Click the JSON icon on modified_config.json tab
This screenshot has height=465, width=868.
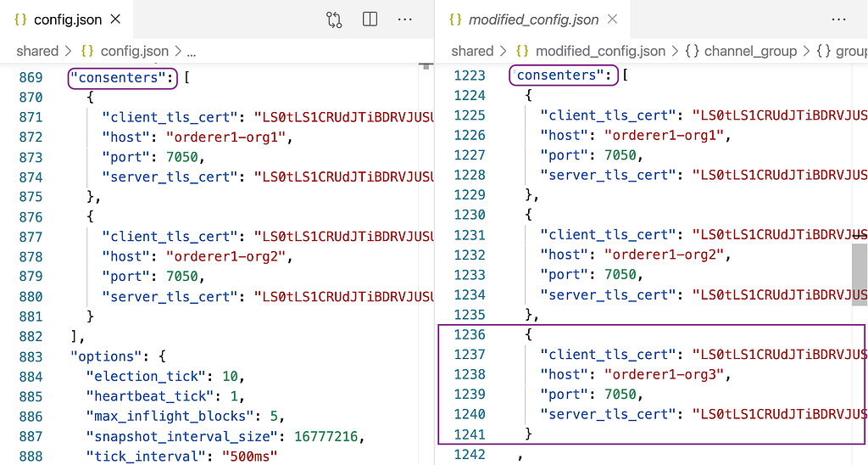pos(455,20)
